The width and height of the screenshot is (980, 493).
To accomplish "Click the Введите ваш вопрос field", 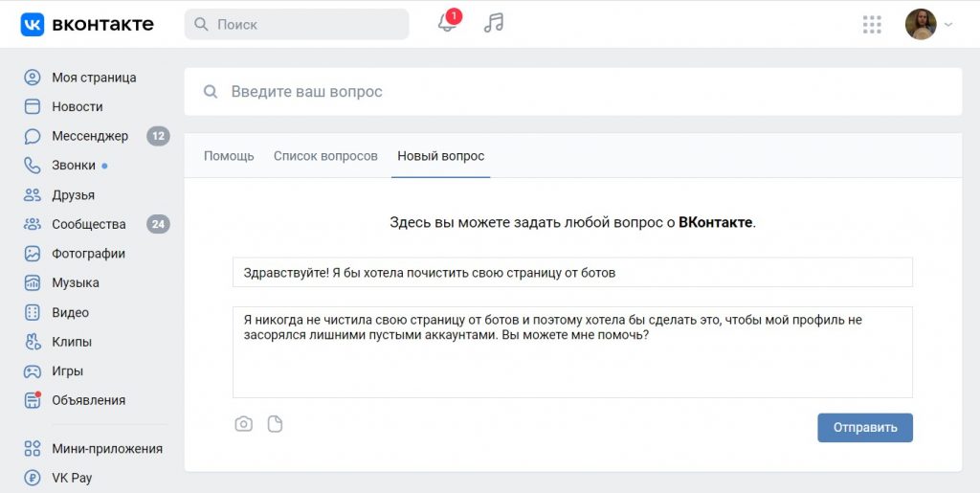I will pos(573,92).
